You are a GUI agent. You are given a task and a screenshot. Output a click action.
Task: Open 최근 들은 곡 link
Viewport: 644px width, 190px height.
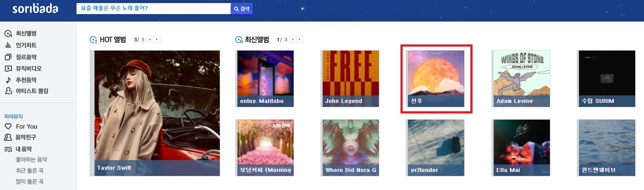tap(29, 171)
